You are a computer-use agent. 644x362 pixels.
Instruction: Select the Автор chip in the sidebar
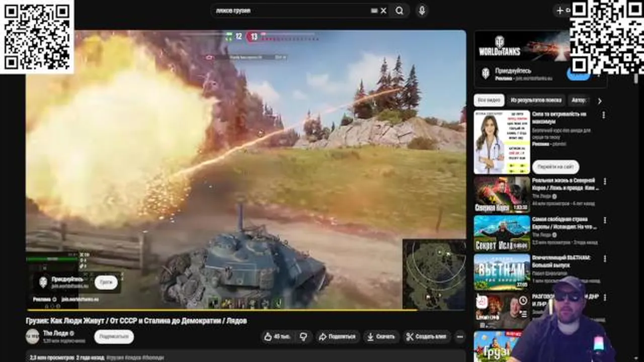point(579,101)
